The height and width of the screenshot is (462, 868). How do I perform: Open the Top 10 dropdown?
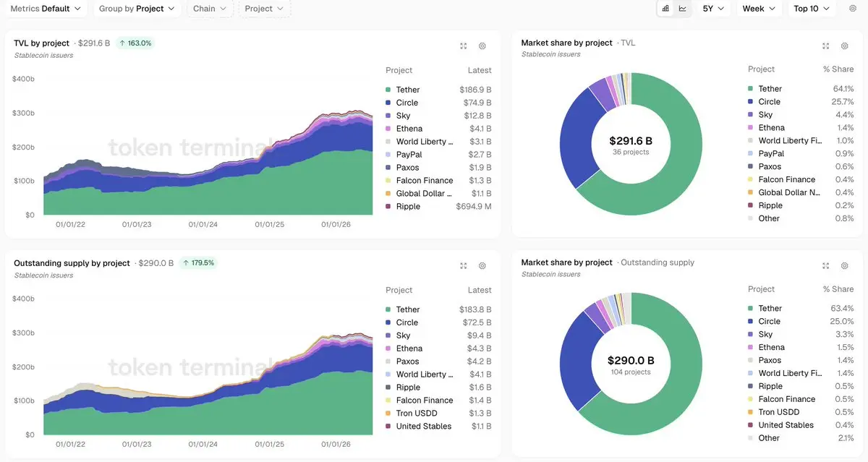coord(812,9)
